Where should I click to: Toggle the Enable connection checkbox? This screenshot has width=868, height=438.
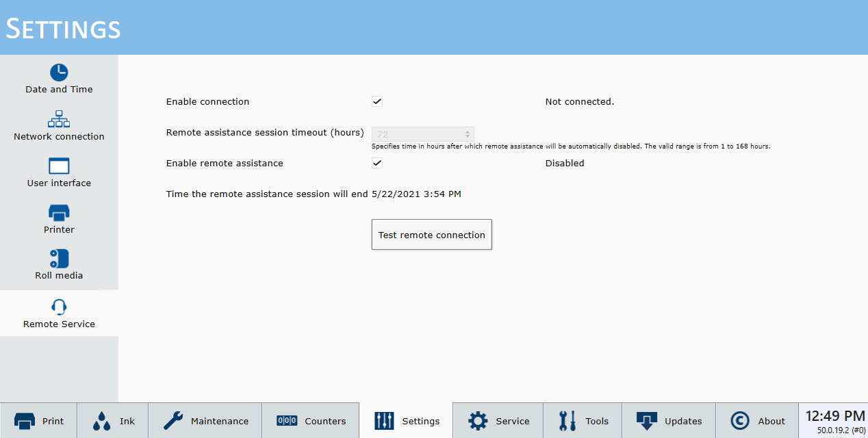pyautogui.click(x=377, y=101)
